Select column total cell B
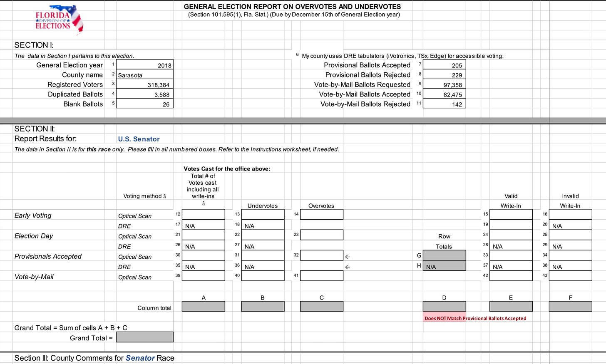606x364 pixels. point(263,306)
